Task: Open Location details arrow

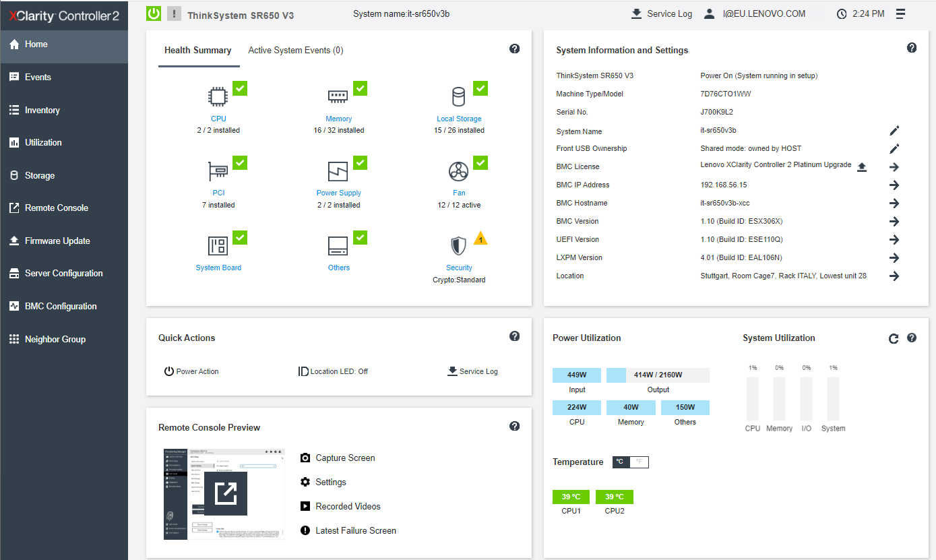Action: point(894,276)
